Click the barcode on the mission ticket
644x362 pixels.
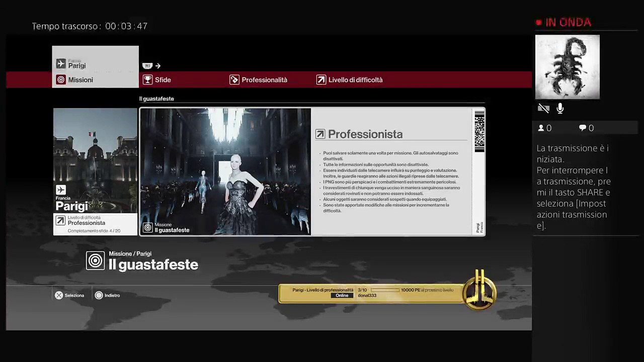pos(479,131)
